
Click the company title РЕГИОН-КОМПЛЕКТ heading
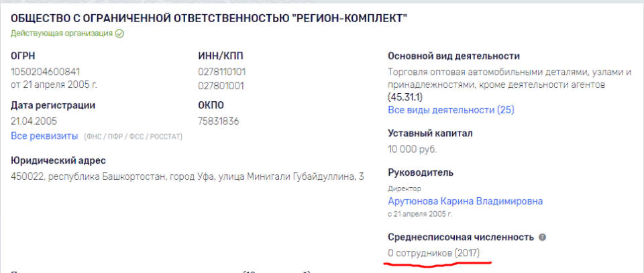(209, 18)
